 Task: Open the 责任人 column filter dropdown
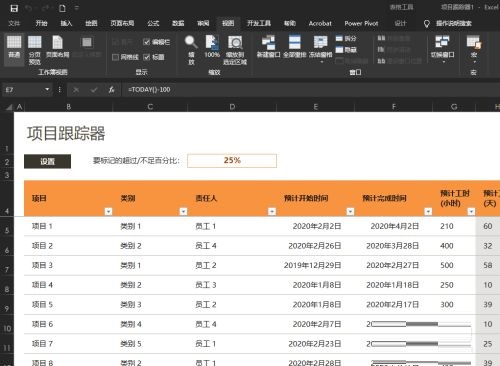tap(272, 211)
